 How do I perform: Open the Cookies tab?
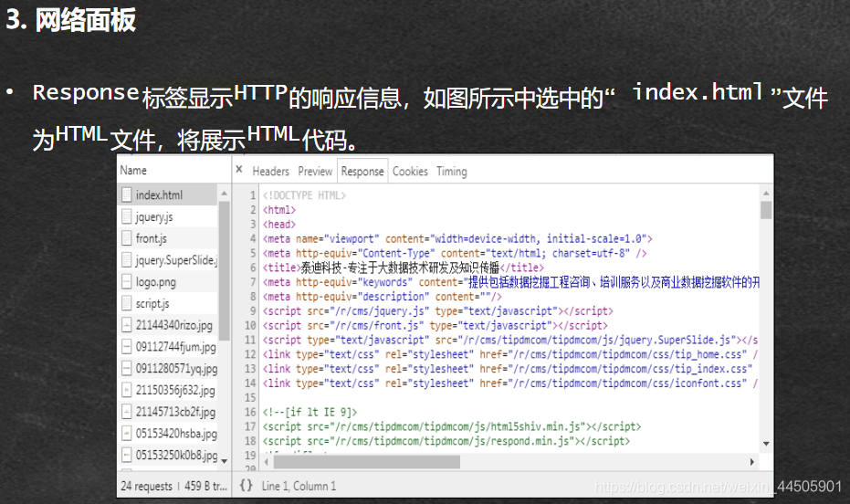tap(410, 172)
